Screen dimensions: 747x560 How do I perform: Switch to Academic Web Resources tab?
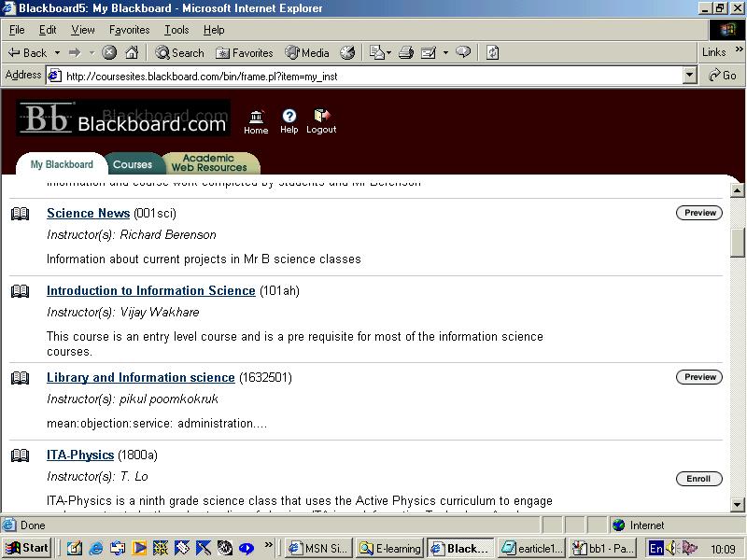(x=209, y=162)
